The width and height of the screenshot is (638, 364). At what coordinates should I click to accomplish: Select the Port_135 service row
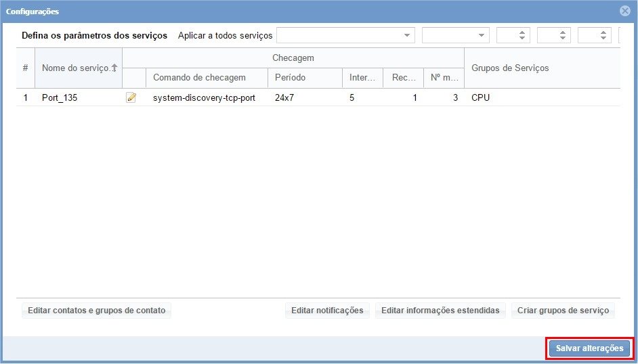pos(60,97)
